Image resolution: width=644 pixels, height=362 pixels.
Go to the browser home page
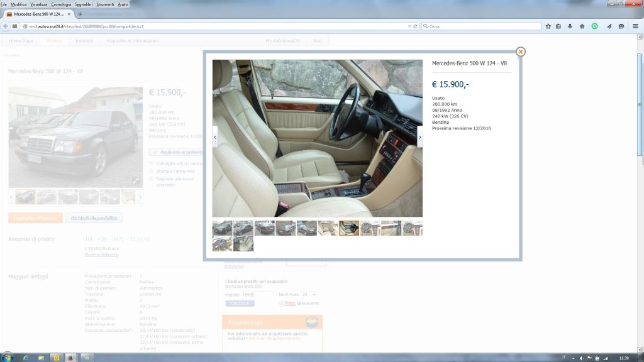[x=582, y=26]
